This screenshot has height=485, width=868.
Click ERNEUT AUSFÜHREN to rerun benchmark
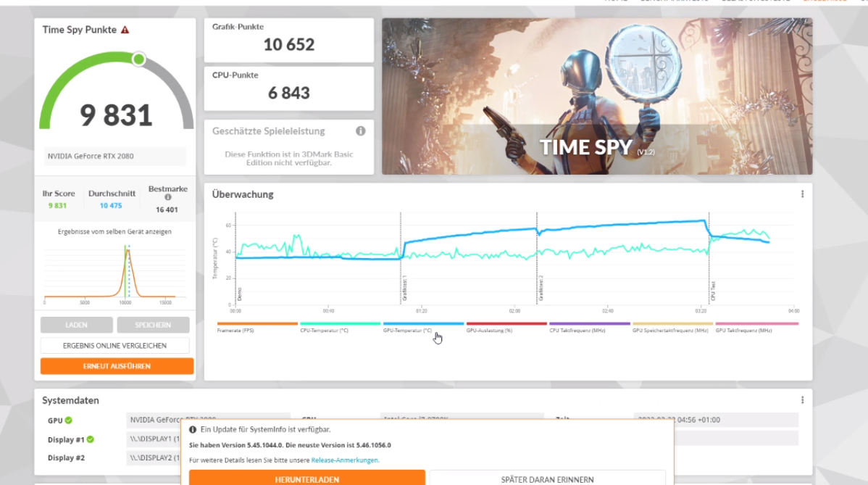pyautogui.click(x=117, y=366)
